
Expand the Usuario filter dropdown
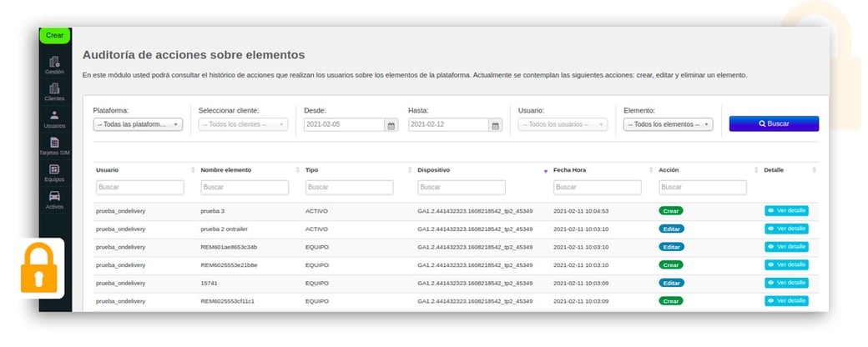[x=563, y=124]
